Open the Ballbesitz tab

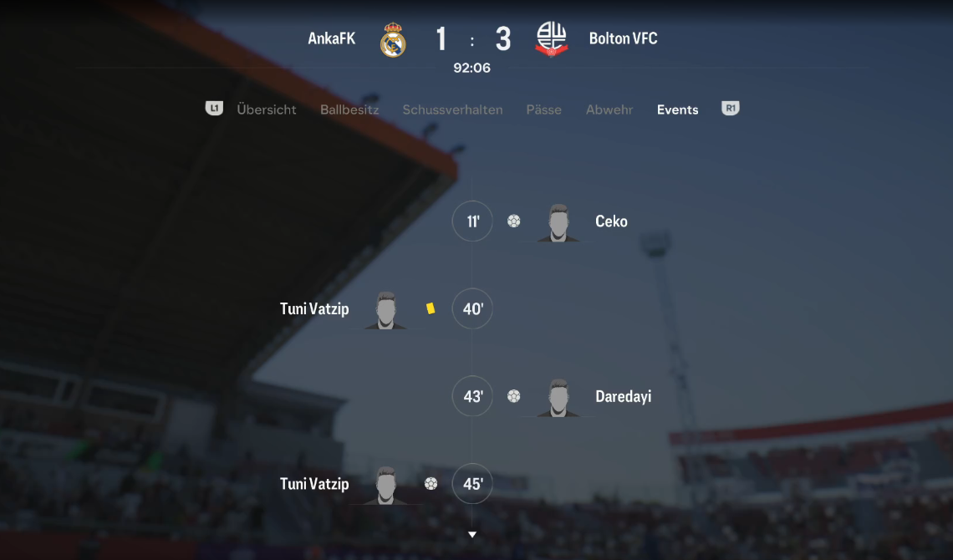coord(349,109)
